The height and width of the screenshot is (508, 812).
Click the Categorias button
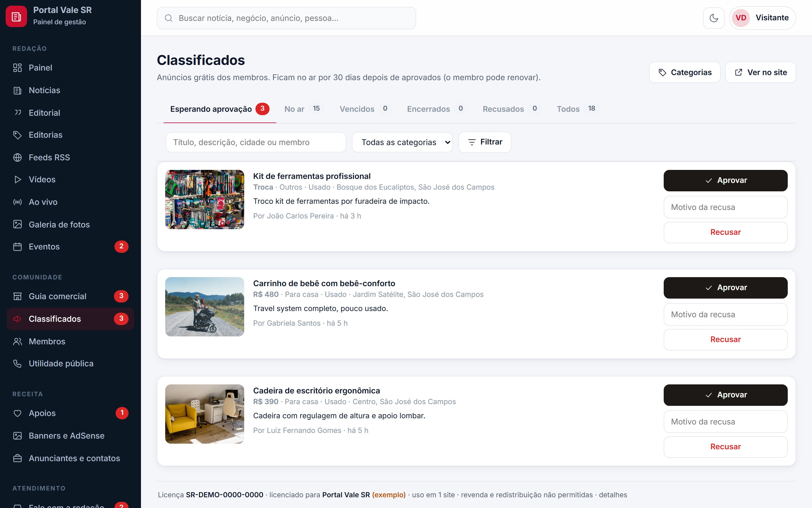(x=685, y=72)
